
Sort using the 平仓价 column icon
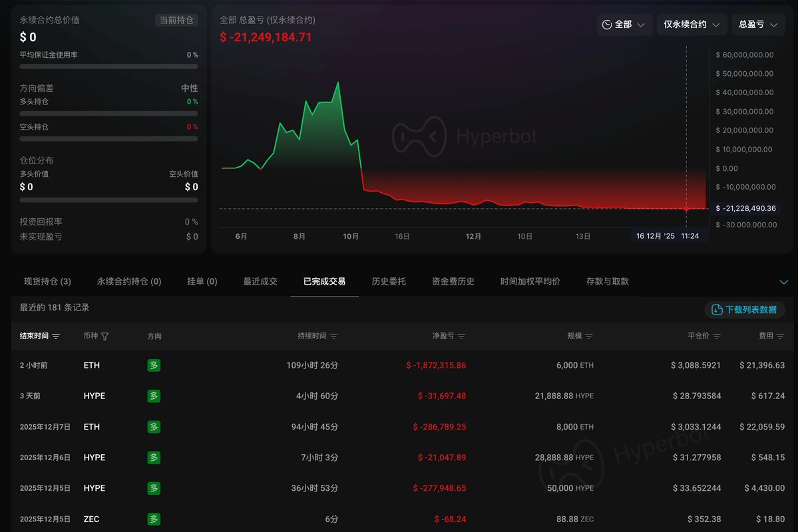pyautogui.click(x=717, y=336)
